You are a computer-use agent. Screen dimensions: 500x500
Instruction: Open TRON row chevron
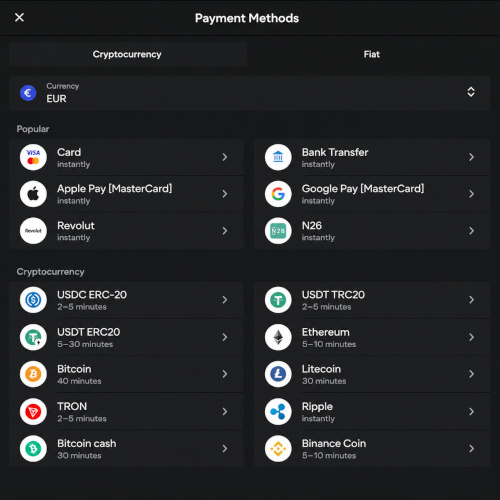(x=225, y=412)
